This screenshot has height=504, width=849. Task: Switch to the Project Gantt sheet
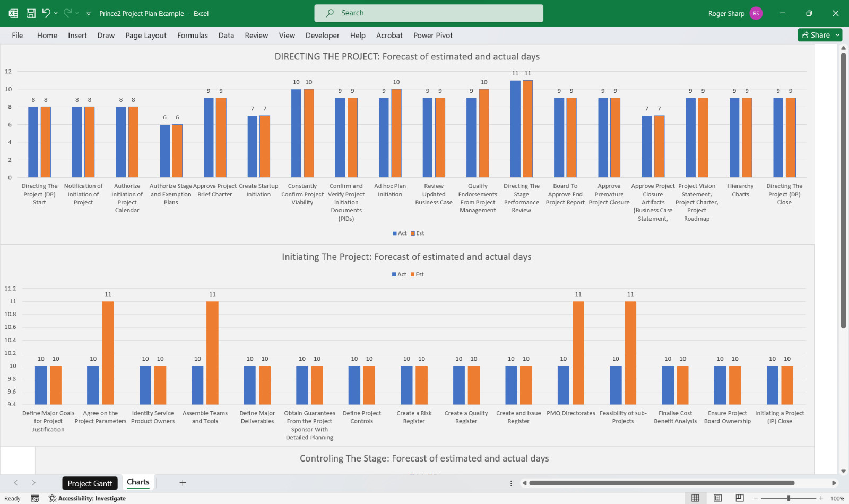point(90,483)
